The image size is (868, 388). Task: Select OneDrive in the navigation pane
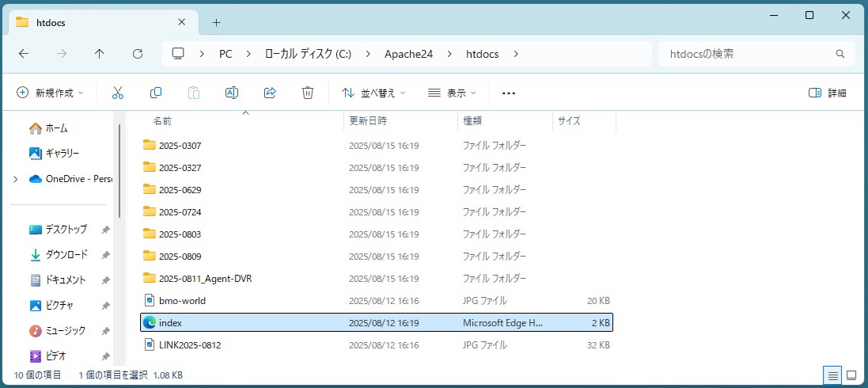[71, 179]
